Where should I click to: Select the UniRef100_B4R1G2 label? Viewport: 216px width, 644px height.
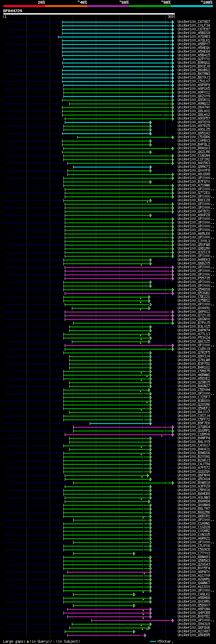click(x=194, y=367)
